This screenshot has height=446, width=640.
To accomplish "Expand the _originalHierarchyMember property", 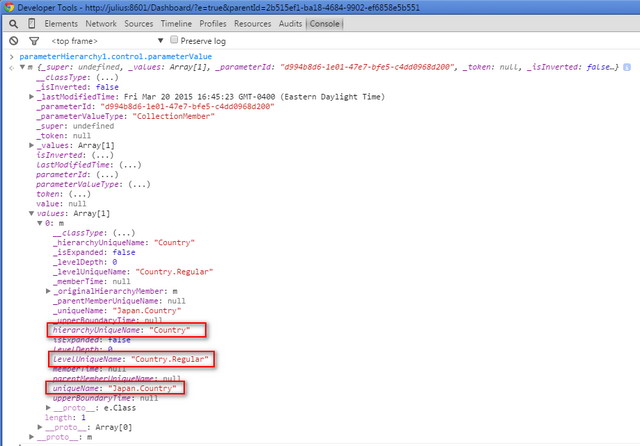I will (x=49, y=290).
